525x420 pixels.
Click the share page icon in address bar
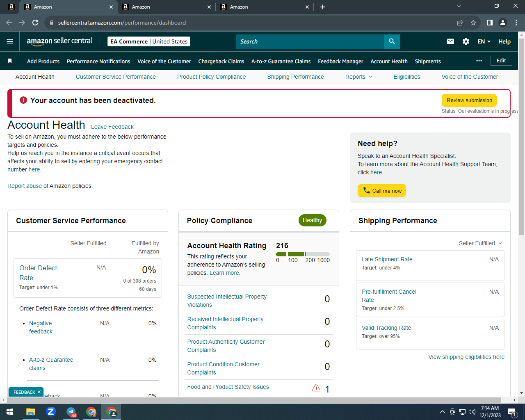[460, 23]
